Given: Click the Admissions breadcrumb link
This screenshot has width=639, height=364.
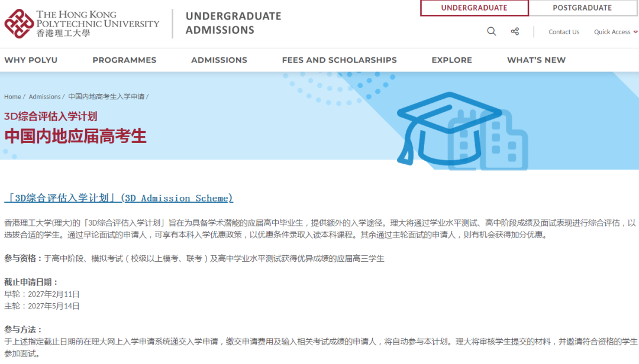Looking at the screenshot, I should tap(44, 96).
